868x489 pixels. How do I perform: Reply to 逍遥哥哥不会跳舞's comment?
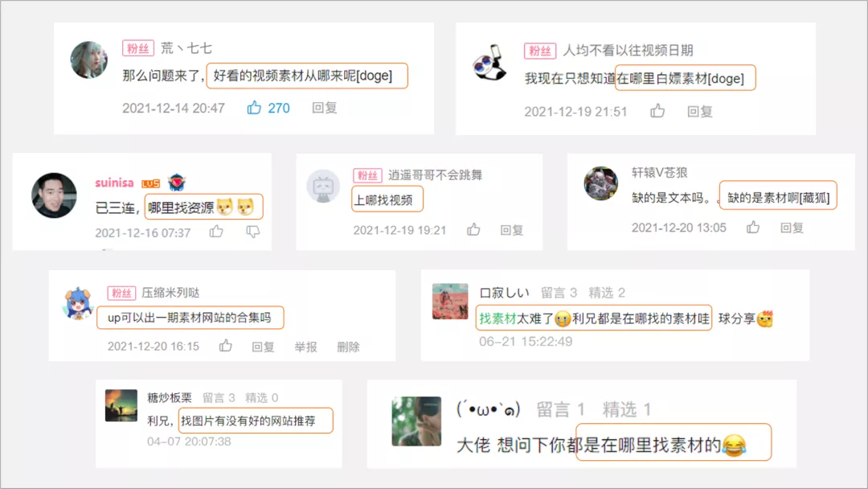pos(511,230)
